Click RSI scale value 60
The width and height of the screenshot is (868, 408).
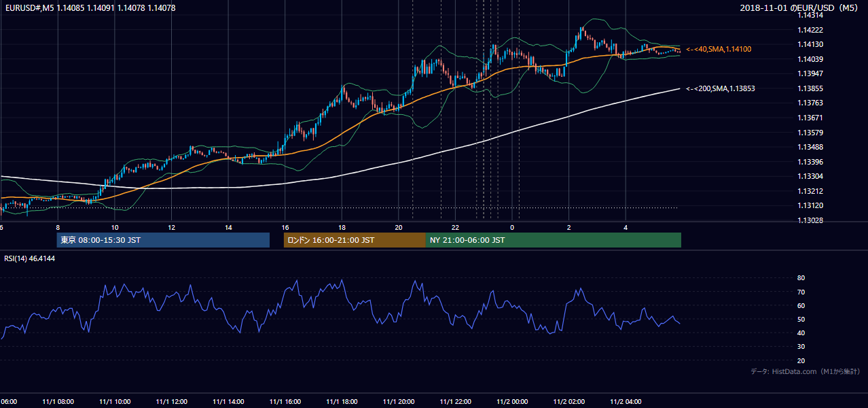click(x=801, y=305)
